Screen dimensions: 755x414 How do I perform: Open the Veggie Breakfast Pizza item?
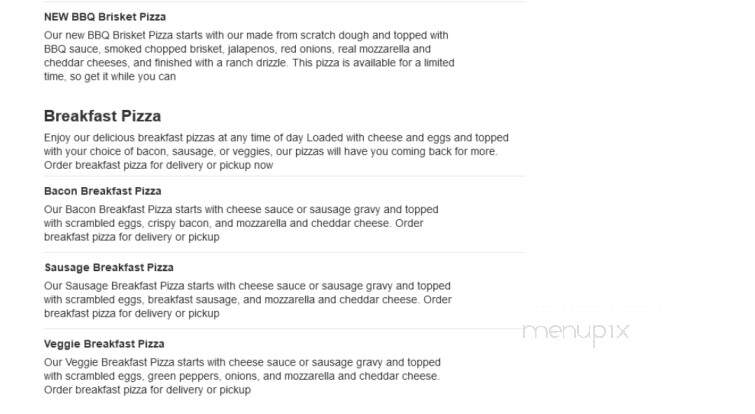click(x=104, y=344)
